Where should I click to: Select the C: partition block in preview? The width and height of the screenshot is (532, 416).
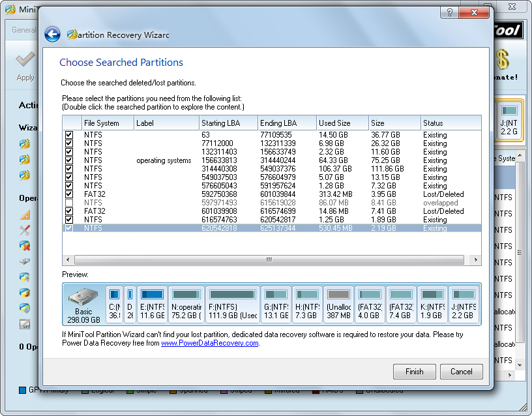114,304
